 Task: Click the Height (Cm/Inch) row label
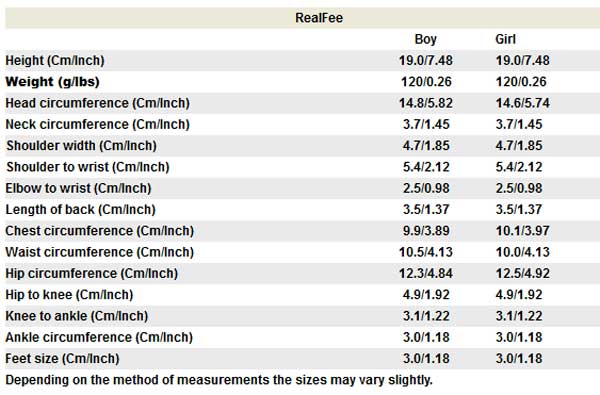point(55,60)
